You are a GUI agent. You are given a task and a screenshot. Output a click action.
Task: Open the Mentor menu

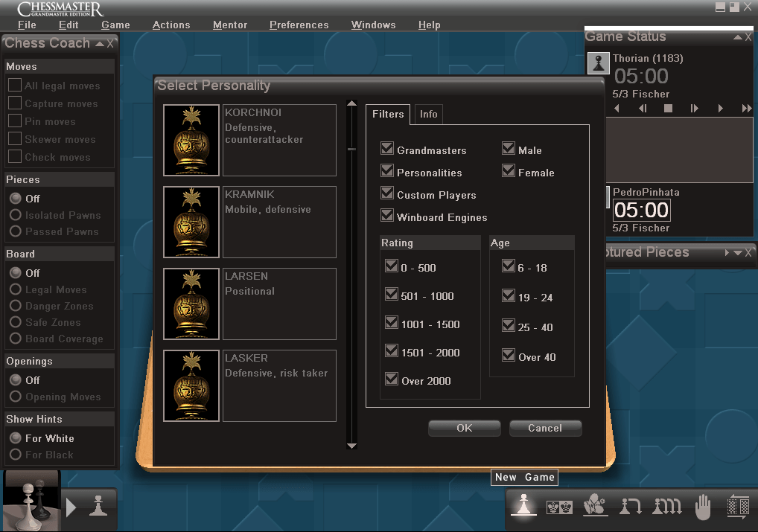coord(230,25)
